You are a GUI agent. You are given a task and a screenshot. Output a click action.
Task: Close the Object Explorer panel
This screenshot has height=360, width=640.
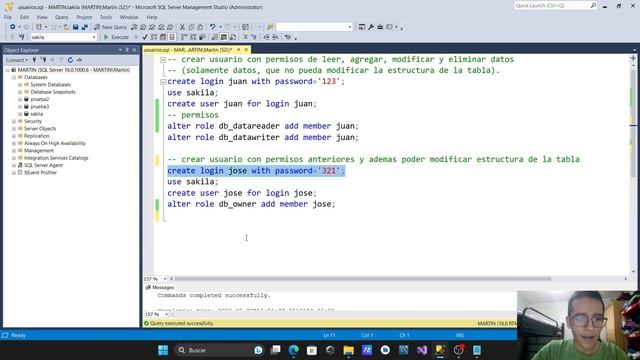click(x=134, y=50)
